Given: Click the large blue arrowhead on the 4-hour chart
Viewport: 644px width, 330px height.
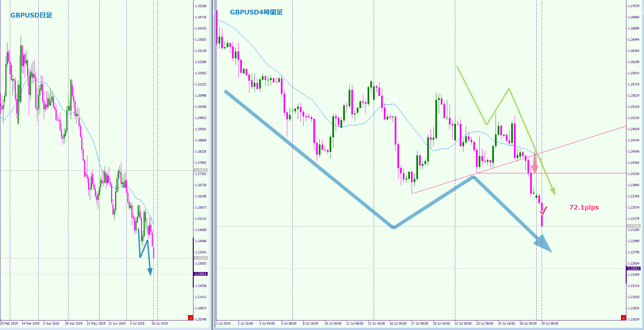Looking at the screenshot, I should point(544,245).
